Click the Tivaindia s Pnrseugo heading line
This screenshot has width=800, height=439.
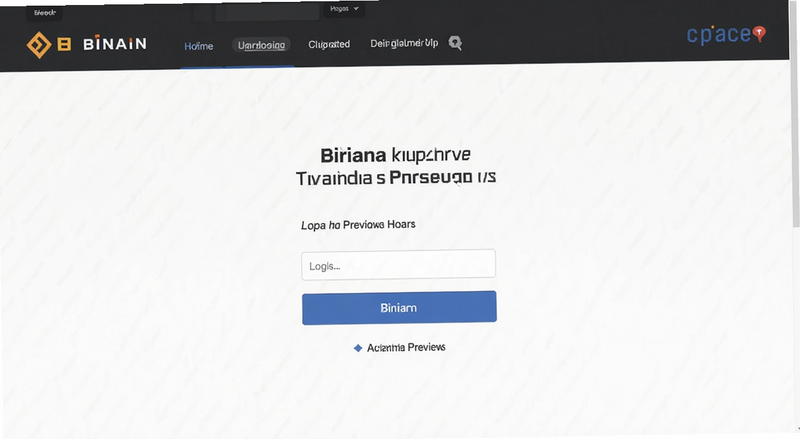(396, 178)
